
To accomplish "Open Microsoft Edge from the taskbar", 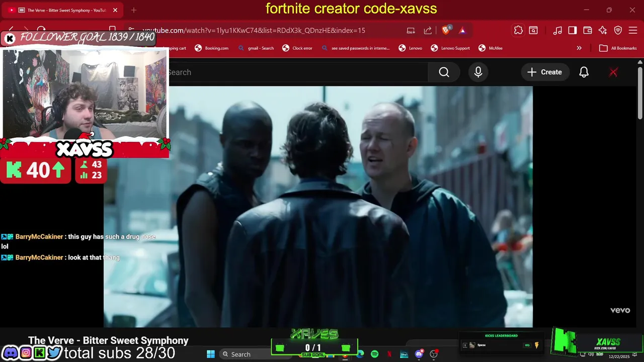I will click(360, 354).
